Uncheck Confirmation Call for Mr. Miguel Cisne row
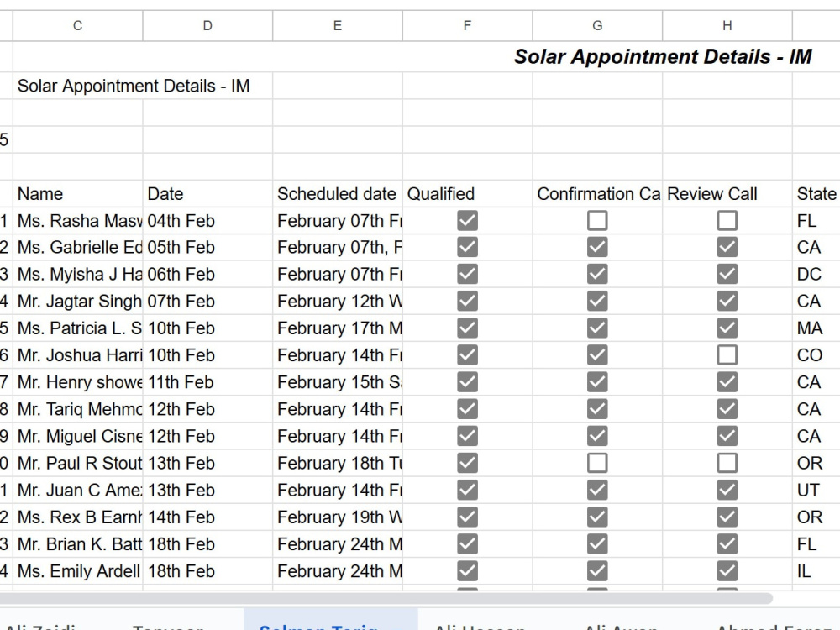840x630 pixels. 597,436
